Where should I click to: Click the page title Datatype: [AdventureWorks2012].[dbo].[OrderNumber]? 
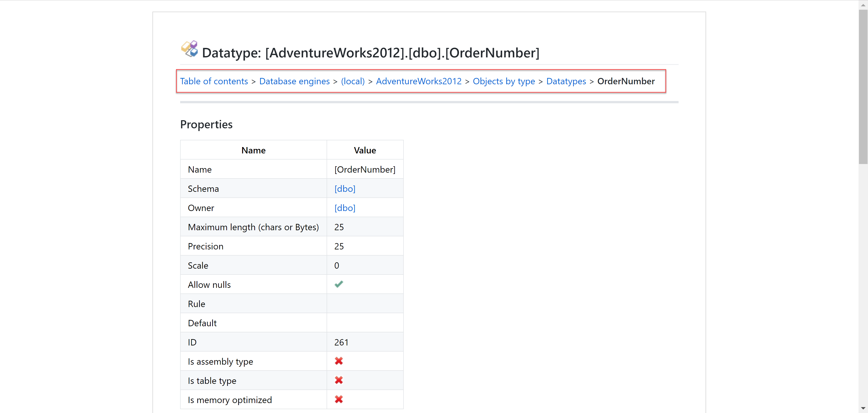click(x=371, y=53)
